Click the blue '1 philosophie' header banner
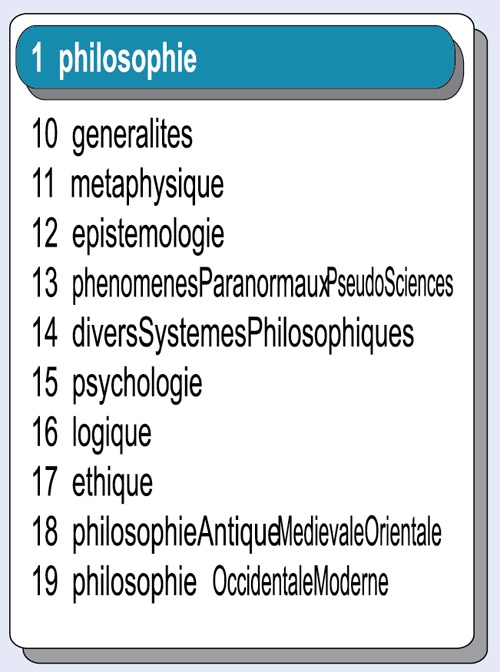This screenshot has height=672, width=500. pos(235,57)
